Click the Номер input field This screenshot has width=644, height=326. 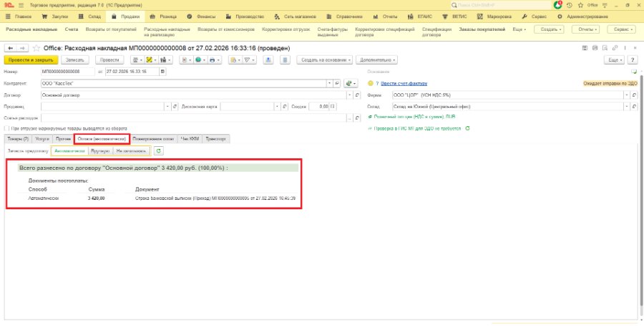(x=67, y=72)
